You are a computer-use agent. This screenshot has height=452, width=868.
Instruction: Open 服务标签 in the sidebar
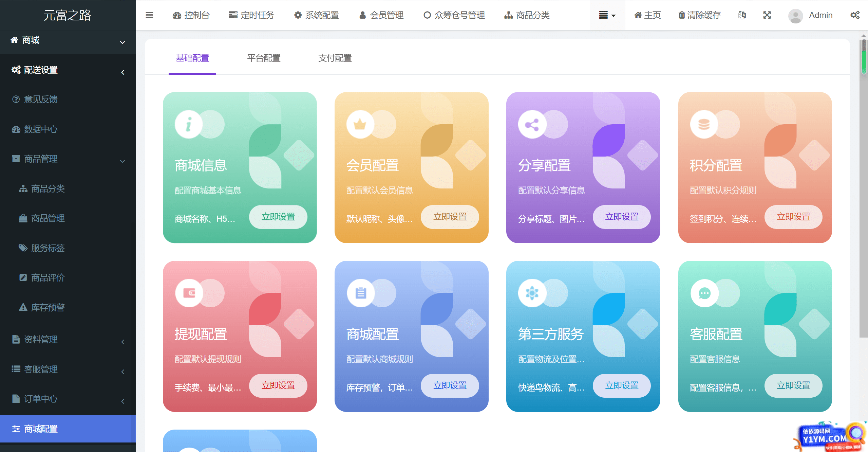68,248
